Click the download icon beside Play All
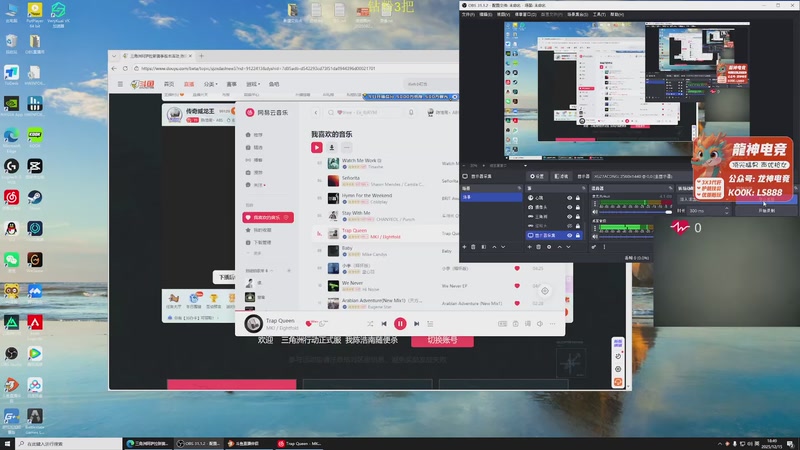The width and height of the screenshot is (800, 450). [332, 147]
